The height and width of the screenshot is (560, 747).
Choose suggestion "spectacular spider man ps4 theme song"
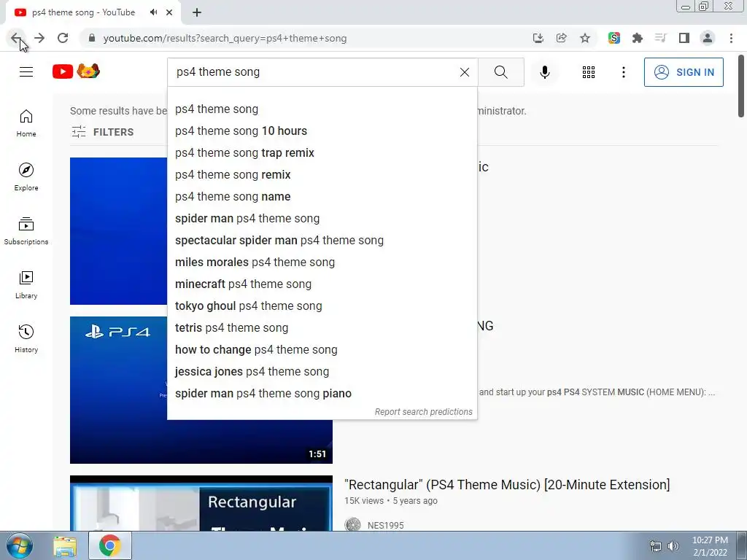click(322, 241)
